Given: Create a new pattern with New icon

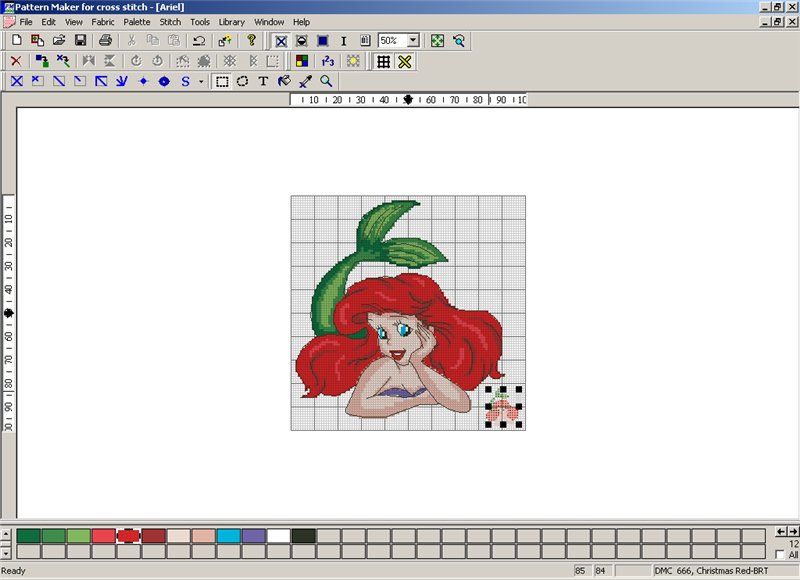Looking at the screenshot, I should 16,40.
